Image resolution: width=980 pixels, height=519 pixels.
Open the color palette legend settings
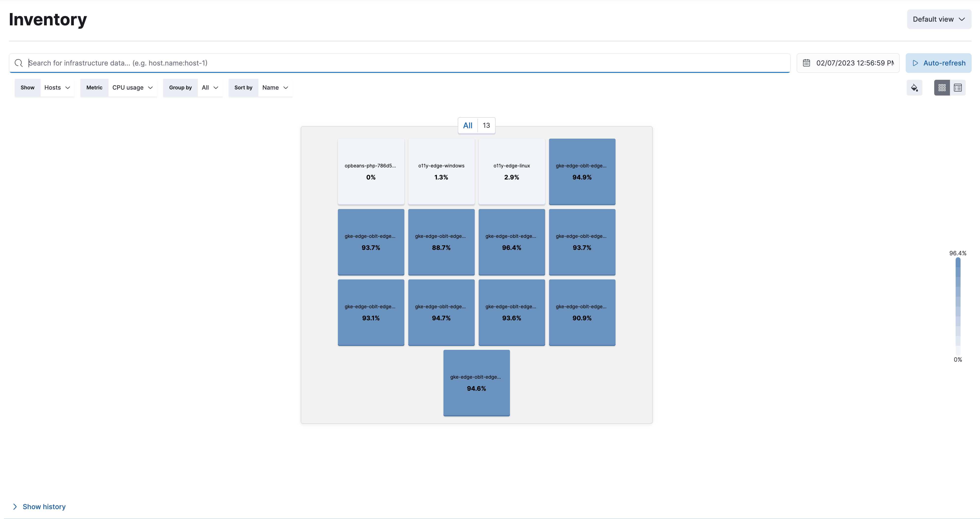pyautogui.click(x=915, y=87)
